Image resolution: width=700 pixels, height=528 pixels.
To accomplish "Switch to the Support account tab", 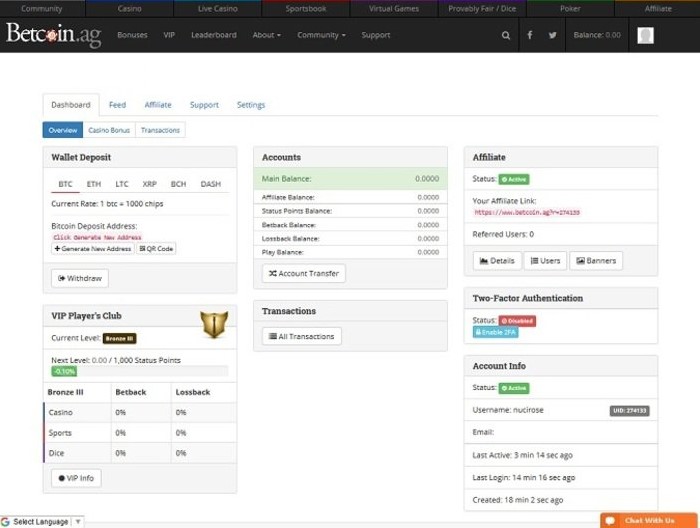I will point(204,105).
